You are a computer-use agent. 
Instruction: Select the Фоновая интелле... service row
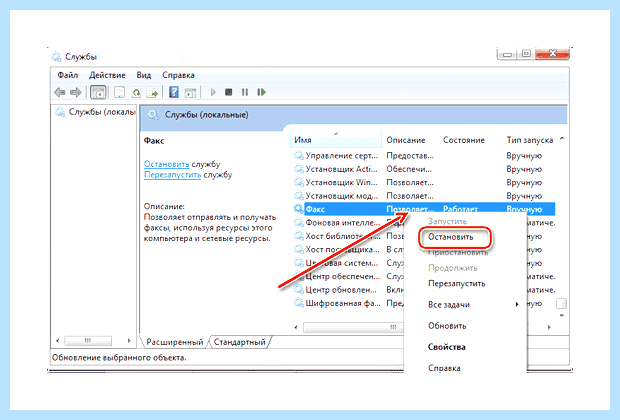348,223
